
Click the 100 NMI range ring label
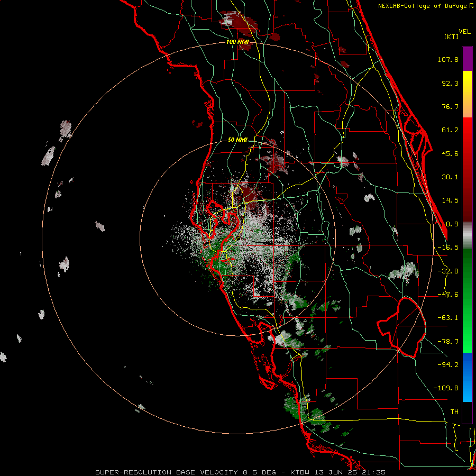(237, 42)
